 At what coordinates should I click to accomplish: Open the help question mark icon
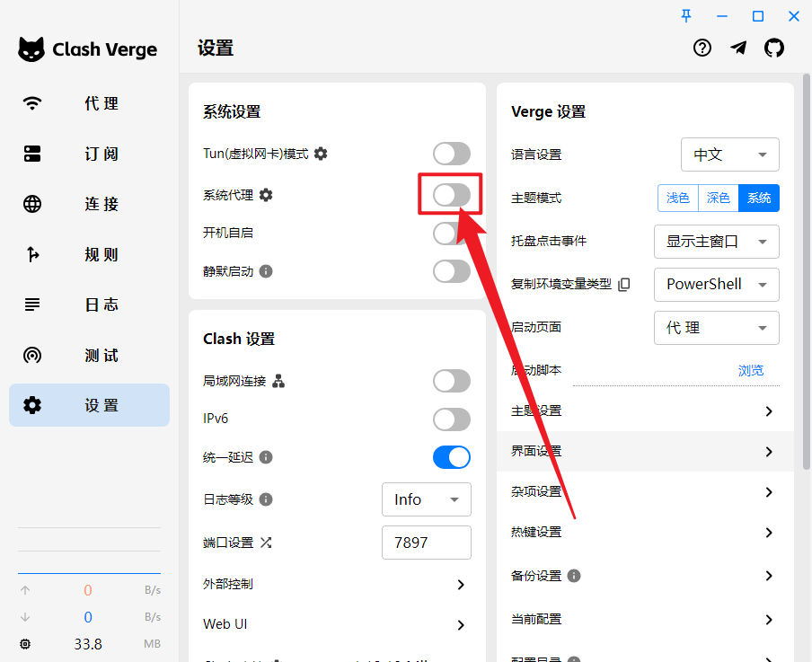click(702, 49)
